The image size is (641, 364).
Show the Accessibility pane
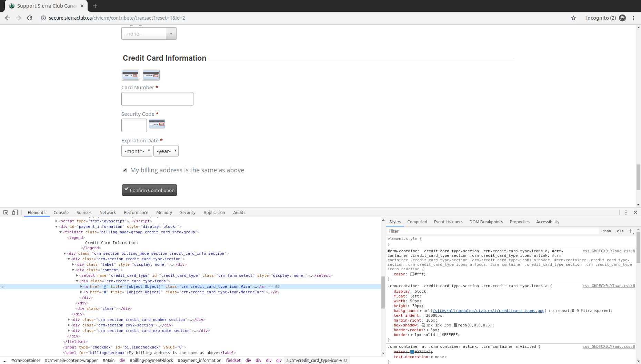pyautogui.click(x=548, y=222)
